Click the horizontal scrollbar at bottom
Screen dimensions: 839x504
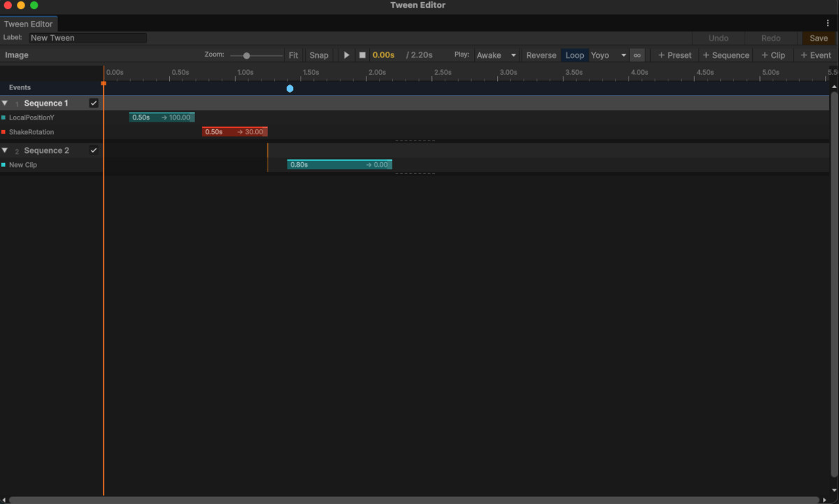click(414, 500)
